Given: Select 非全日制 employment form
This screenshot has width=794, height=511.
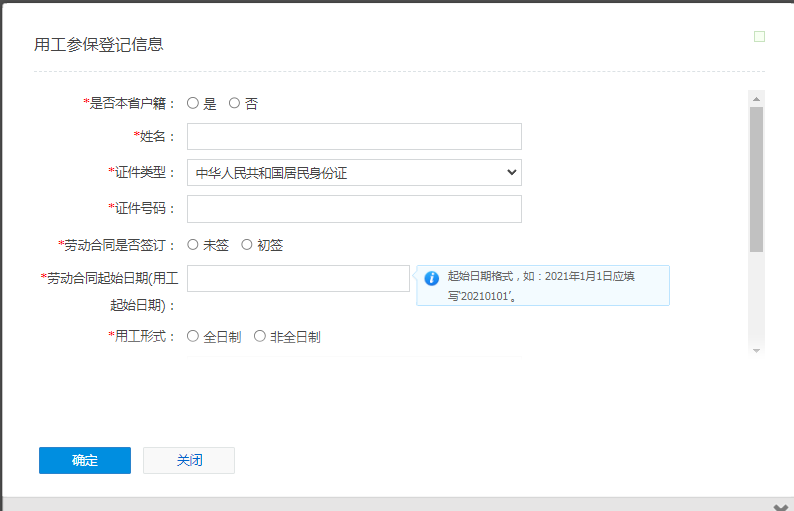Looking at the screenshot, I should [x=260, y=336].
